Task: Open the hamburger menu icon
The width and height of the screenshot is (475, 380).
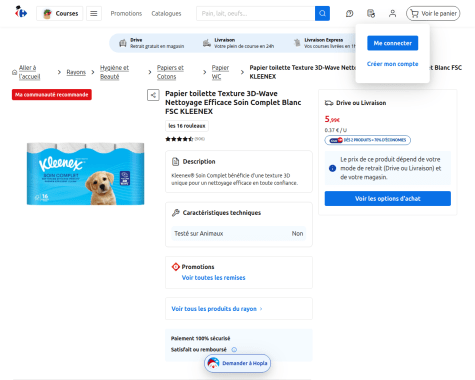Action: [x=94, y=13]
